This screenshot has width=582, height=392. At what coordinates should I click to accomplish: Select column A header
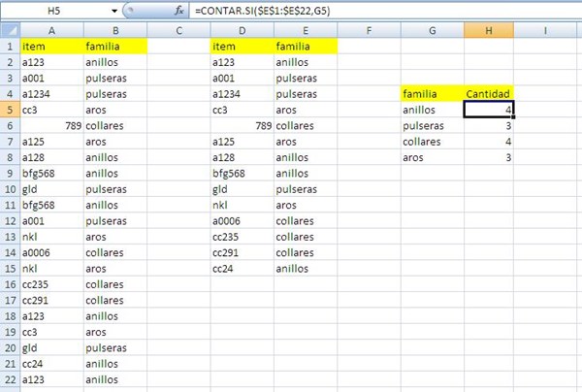tap(52, 30)
